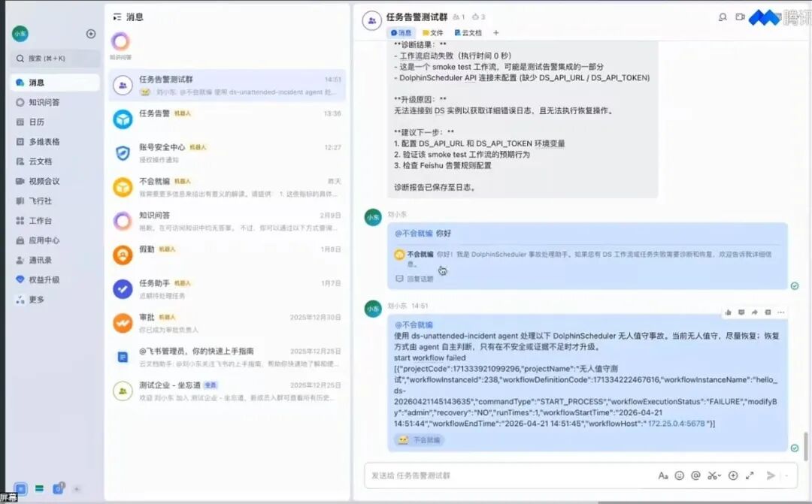
Task: Click the 任务告警测试群 group avatar in header
Action: click(x=372, y=21)
